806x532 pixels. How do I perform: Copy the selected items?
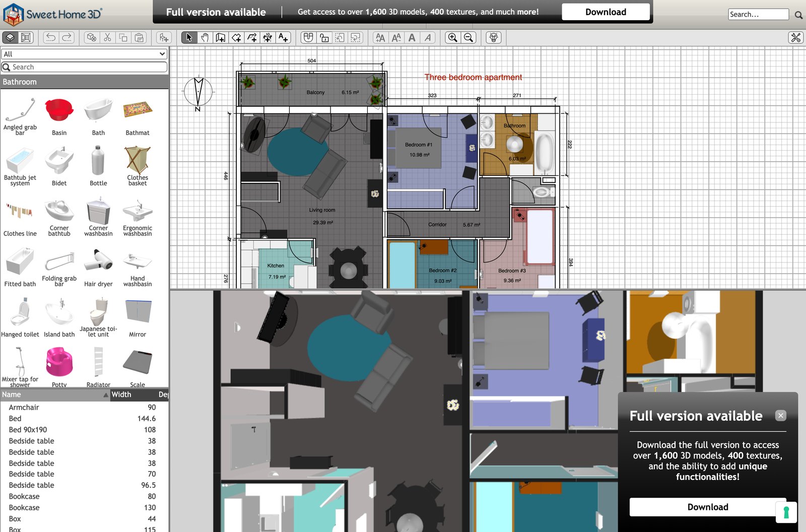coord(123,37)
